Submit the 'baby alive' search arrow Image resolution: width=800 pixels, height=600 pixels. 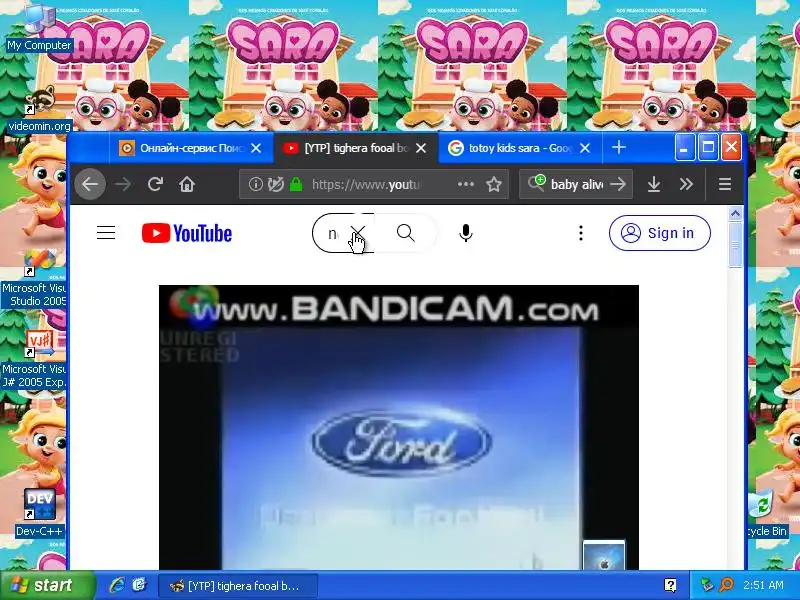[618, 184]
